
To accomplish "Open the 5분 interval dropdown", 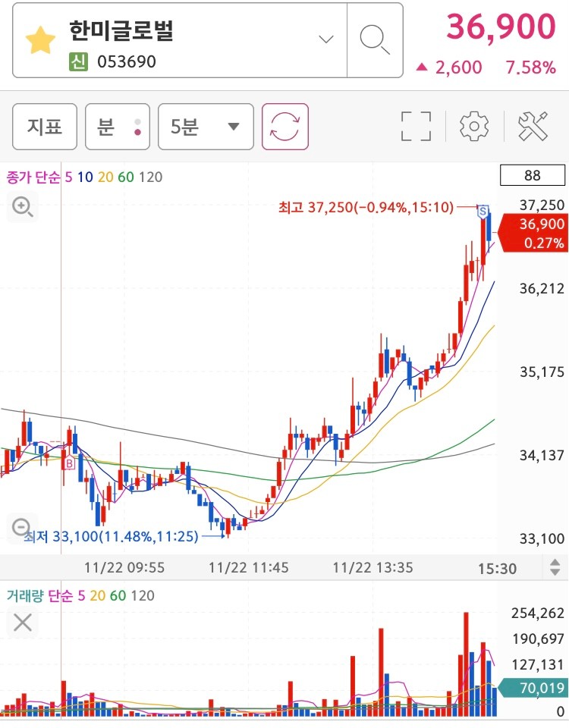I will point(206,127).
